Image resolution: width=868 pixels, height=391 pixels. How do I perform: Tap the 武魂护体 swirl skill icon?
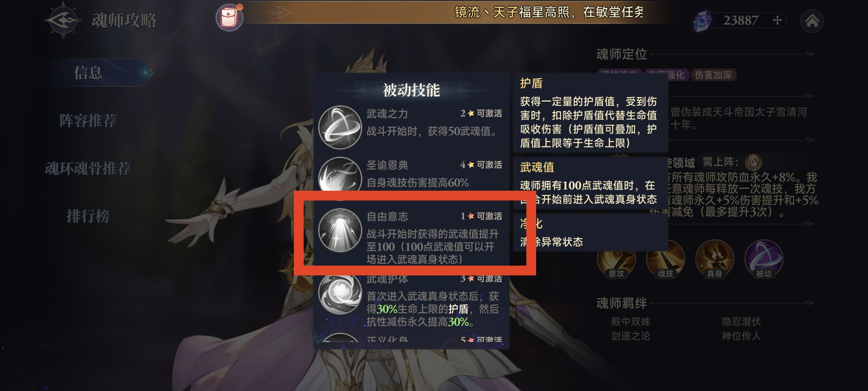click(340, 293)
